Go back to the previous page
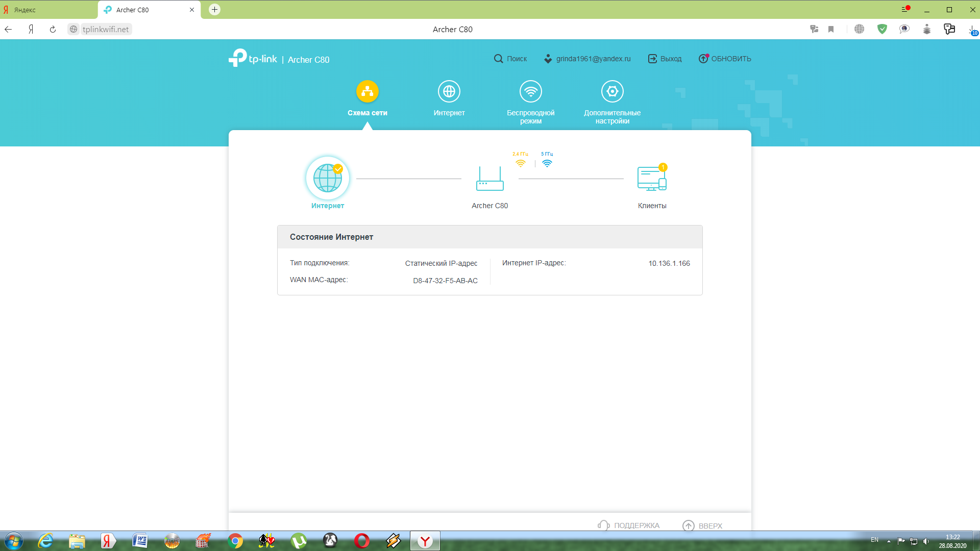 [8, 29]
